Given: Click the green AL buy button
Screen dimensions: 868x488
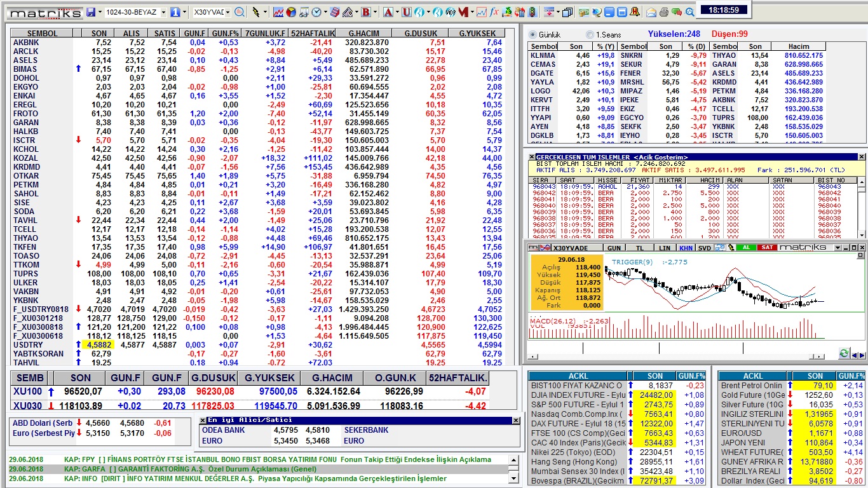Looking at the screenshot, I should (x=746, y=248).
